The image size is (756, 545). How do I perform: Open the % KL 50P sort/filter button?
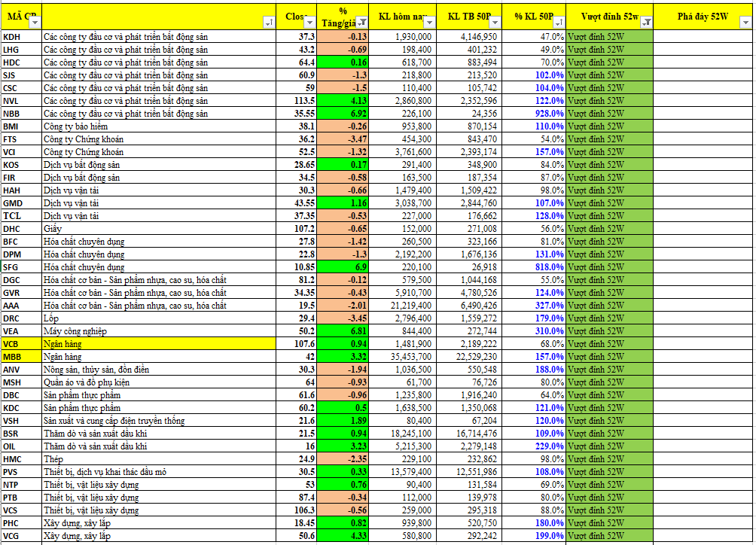(558, 23)
